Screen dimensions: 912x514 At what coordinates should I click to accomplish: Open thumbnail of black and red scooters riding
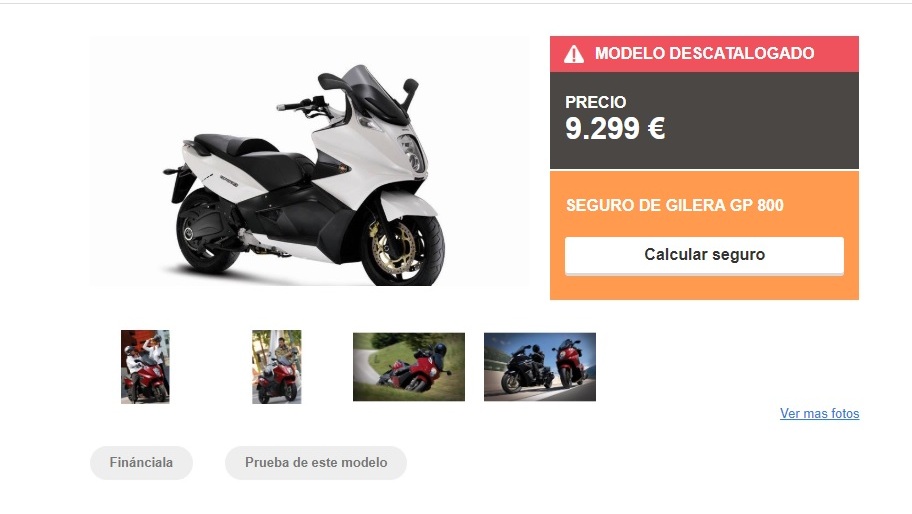tap(540, 367)
